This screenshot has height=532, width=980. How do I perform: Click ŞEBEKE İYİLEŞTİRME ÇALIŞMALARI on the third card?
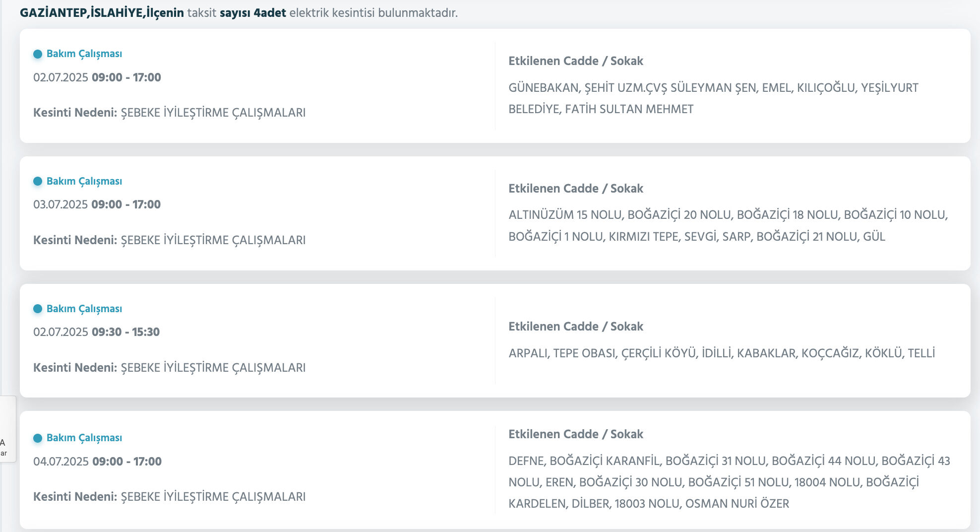[x=215, y=368]
